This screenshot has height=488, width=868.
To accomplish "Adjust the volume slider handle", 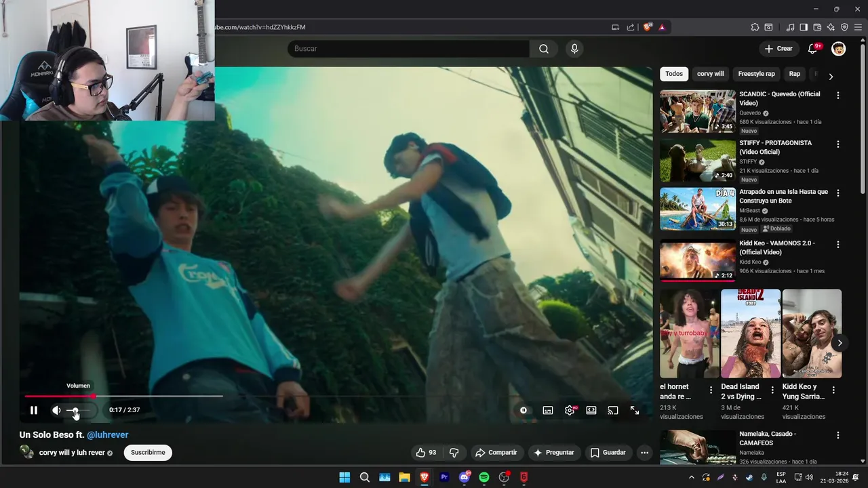I will click(x=76, y=411).
